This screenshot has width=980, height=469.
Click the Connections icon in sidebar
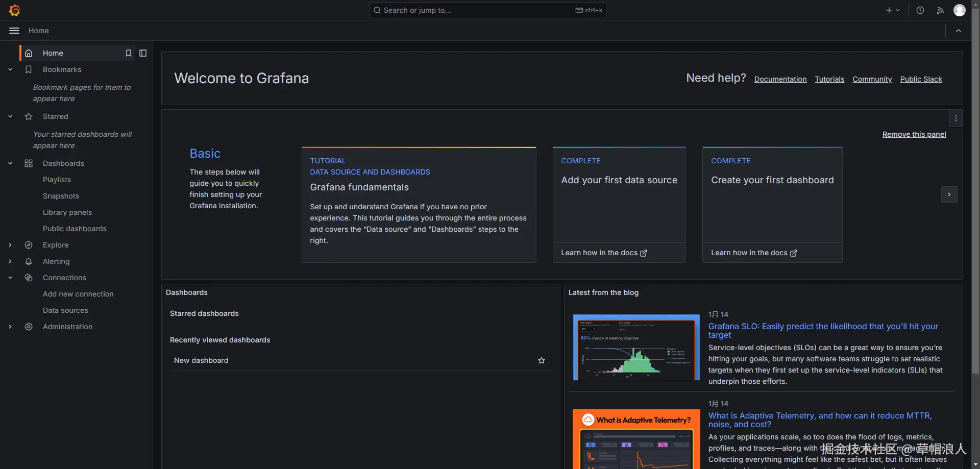pos(29,278)
